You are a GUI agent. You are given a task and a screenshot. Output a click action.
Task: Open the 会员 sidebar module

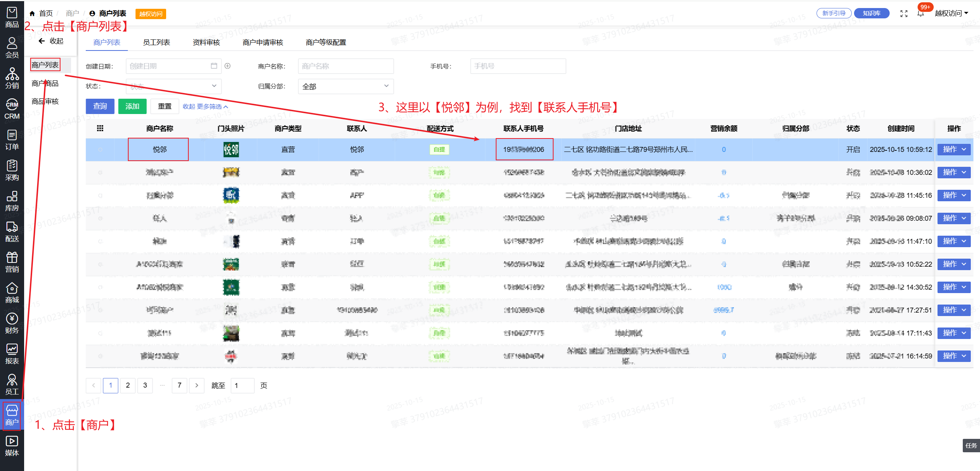[x=12, y=47]
